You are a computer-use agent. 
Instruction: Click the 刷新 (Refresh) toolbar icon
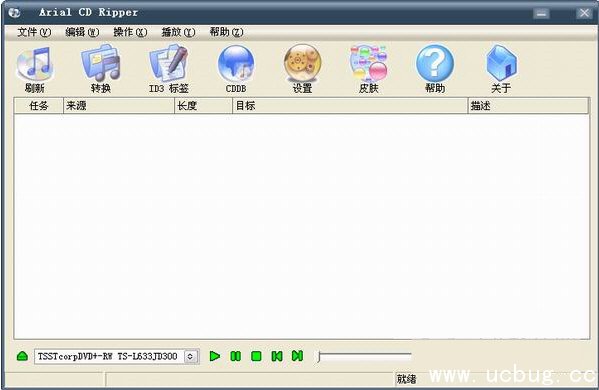[x=35, y=69]
